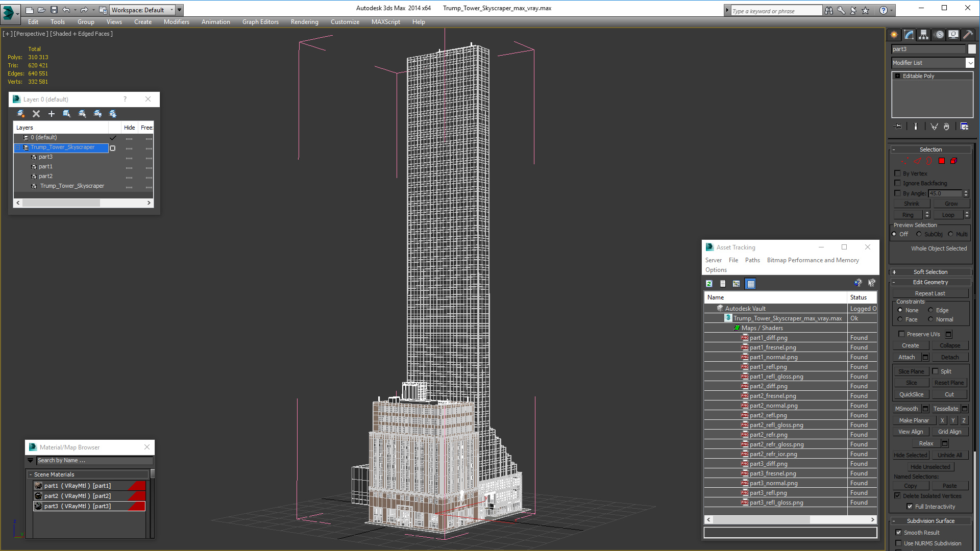The image size is (980, 551).
Task: Open the Motion command panel tab
Action: point(939,35)
